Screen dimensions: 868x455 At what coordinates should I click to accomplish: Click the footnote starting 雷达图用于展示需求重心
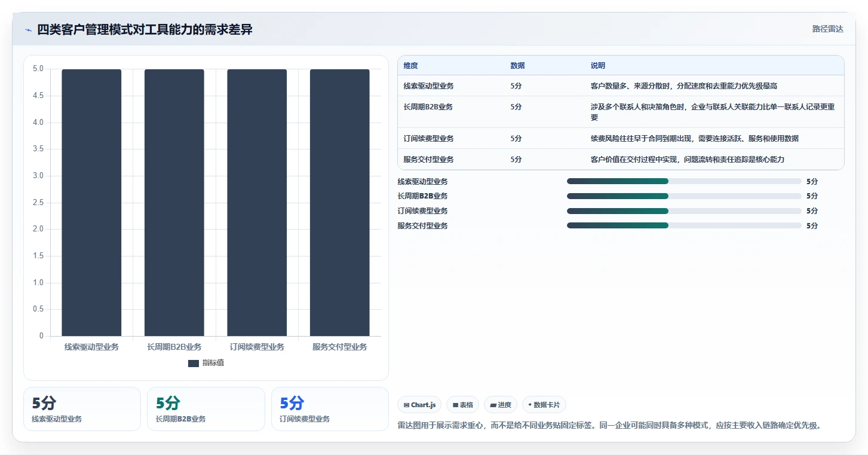[610, 426]
